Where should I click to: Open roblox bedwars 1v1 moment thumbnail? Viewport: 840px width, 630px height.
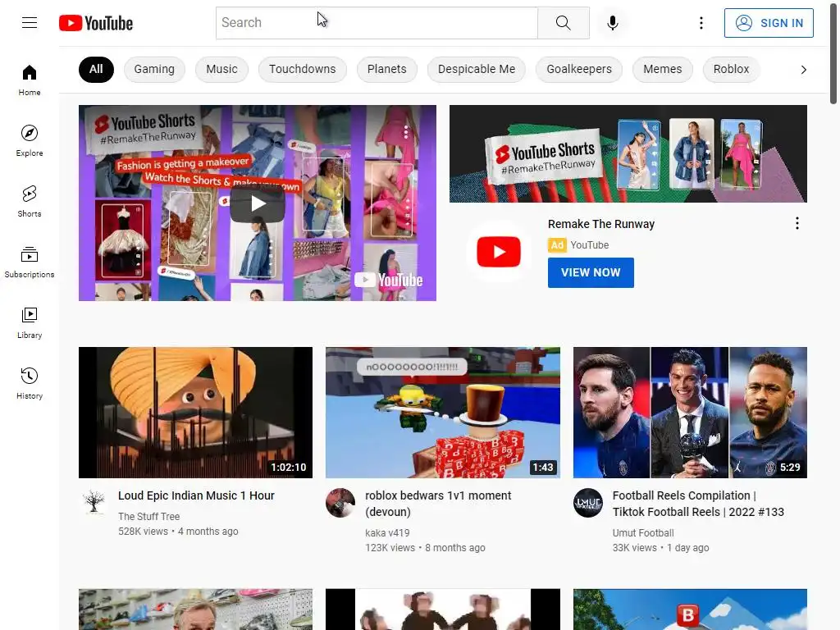pos(443,413)
